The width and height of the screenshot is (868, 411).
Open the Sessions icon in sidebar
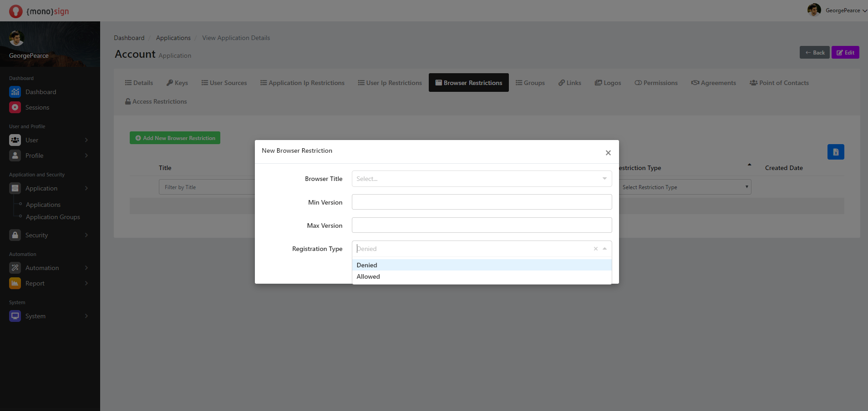click(x=15, y=107)
